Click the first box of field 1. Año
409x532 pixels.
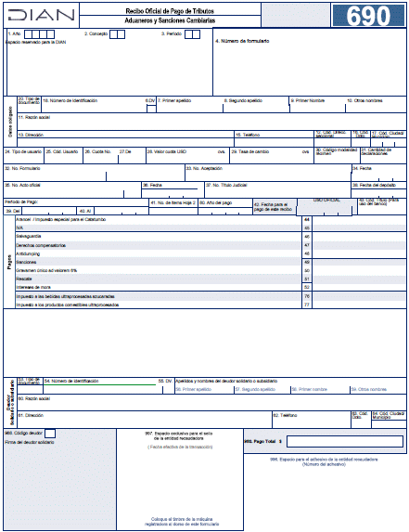coord(29,34)
